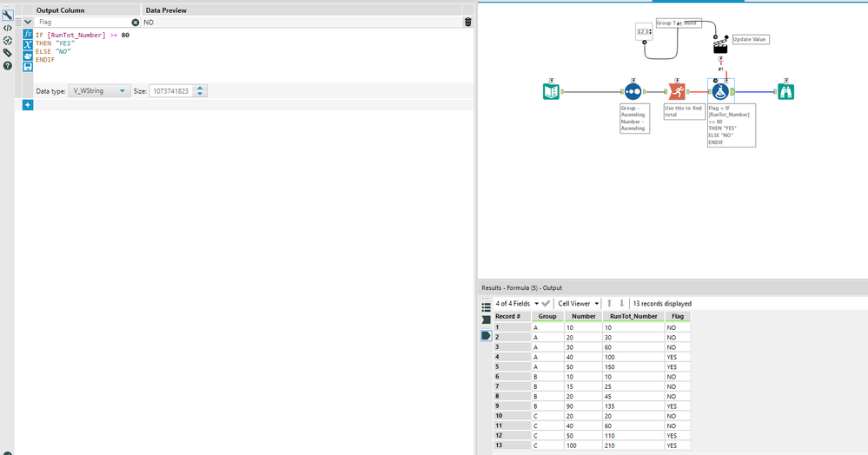Viewport: 868px width, 455px height.
Task: Click the Flag YES cell in row 12
Action: (678, 436)
